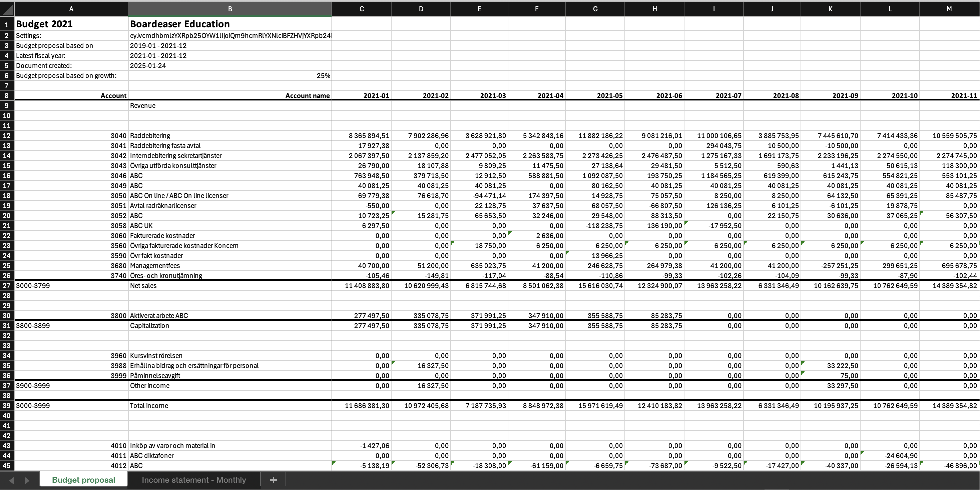Click the Boardeaser Education cell
The width and height of the screenshot is (980, 490).
point(230,24)
